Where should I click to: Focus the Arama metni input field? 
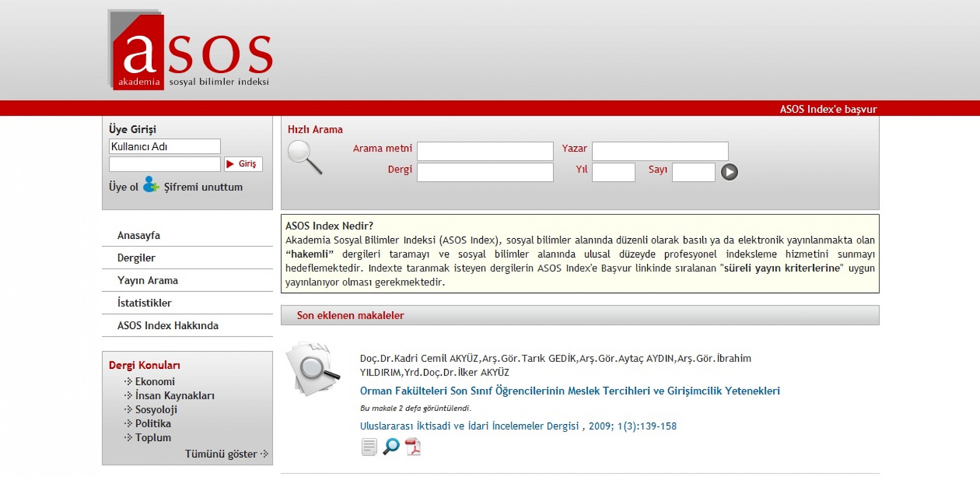(485, 151)
